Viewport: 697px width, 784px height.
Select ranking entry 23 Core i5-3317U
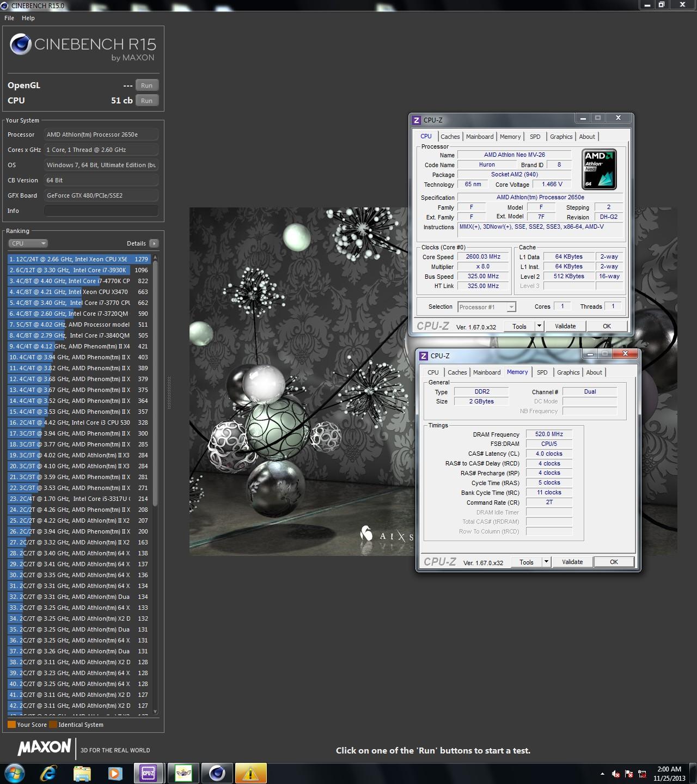(x=79, y=499)
